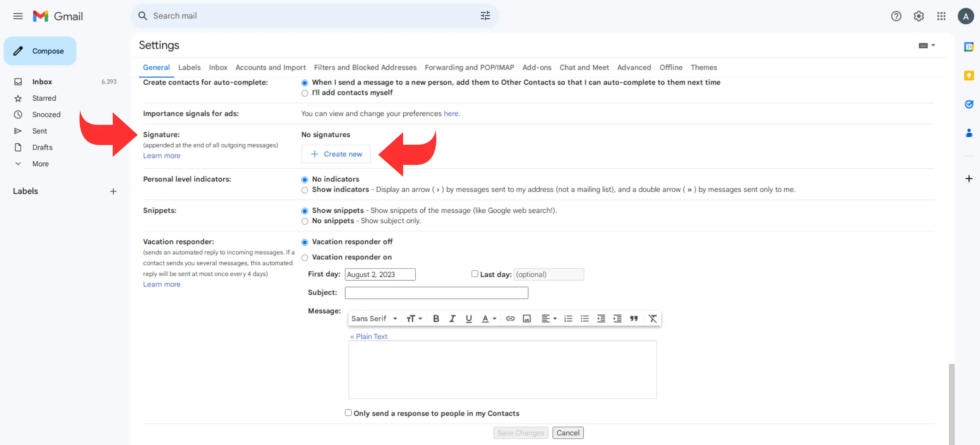
Task: Open Filters and Blocked Addresses tab
Action: 365,67
